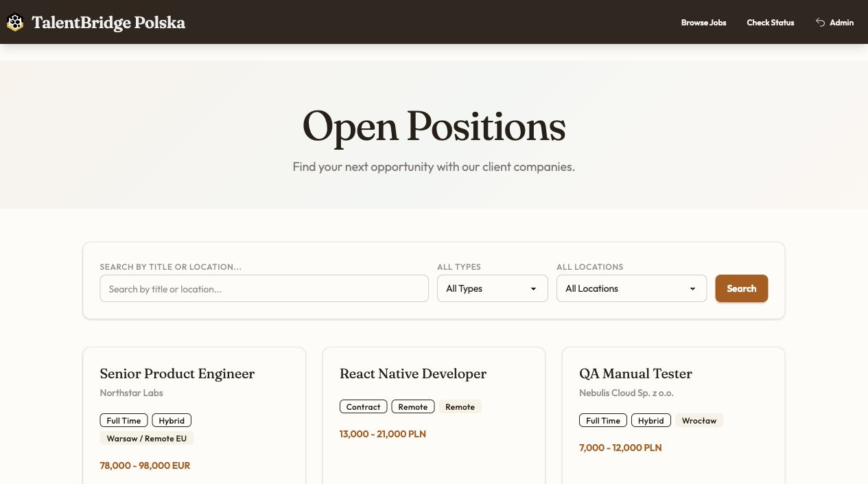
Task: Go to Browse Jobs
Action: click(703, 23)
